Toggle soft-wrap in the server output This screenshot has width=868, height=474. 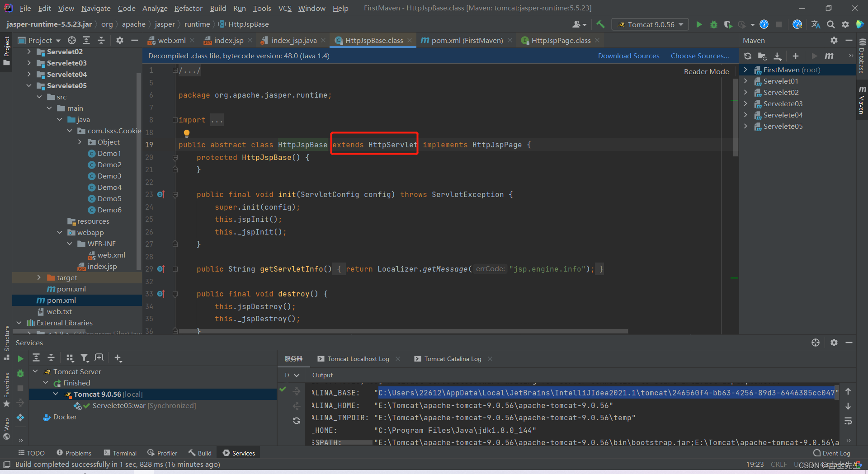point(848,421)
